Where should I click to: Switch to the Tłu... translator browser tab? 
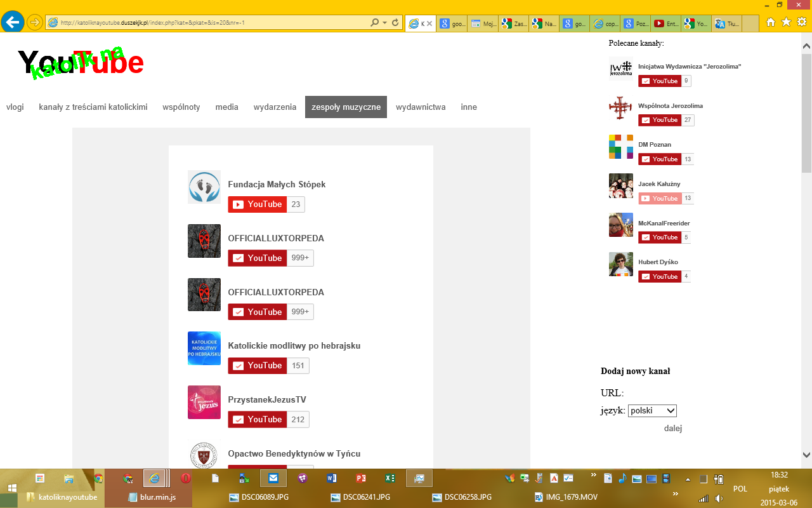[x=728, y=23]
